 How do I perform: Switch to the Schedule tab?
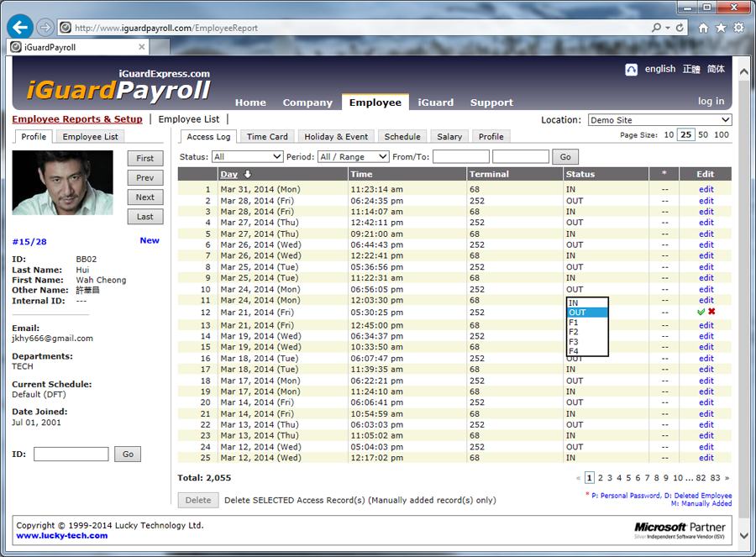[402, 137]
